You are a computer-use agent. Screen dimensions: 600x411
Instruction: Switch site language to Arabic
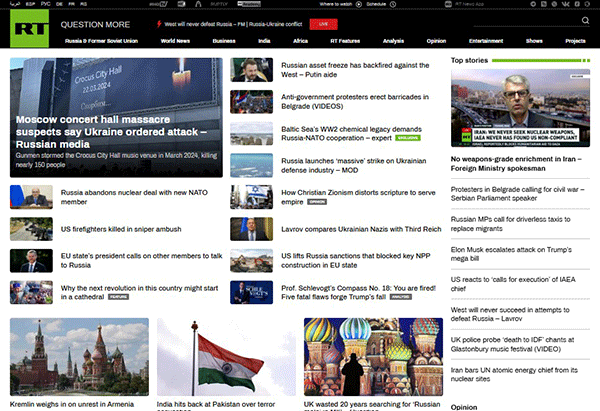pos(15,4)
